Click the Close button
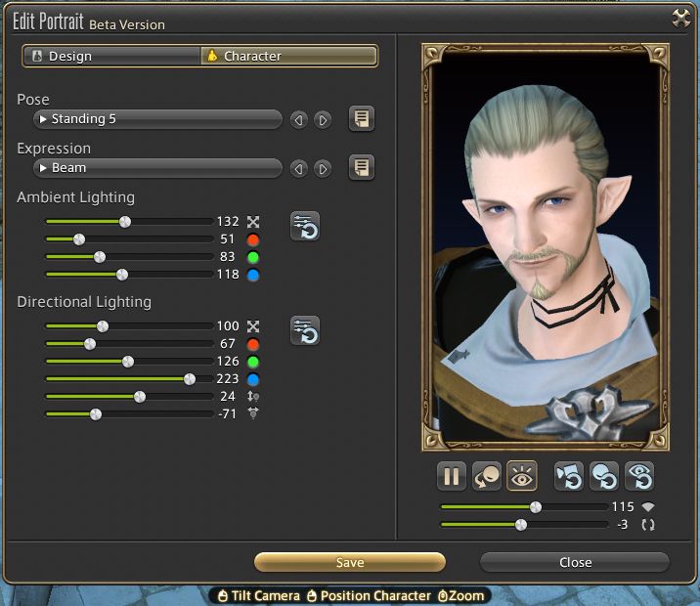700x606 pixels. click(575, 562)
